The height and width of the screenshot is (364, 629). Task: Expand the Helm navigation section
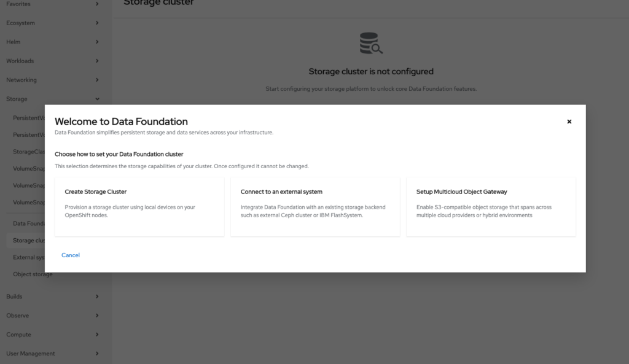pyautogui.click(x=52, y=42)
